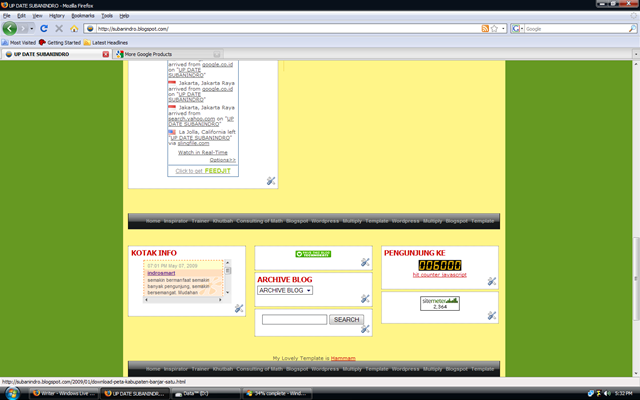Click the green Technorati fave badge
The image size is (640, 400).
[x=313, y=254]
